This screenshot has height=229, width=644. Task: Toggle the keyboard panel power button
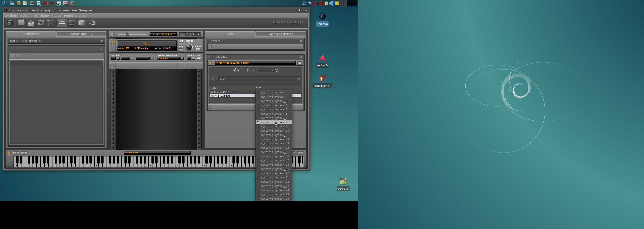coord(9,153)
